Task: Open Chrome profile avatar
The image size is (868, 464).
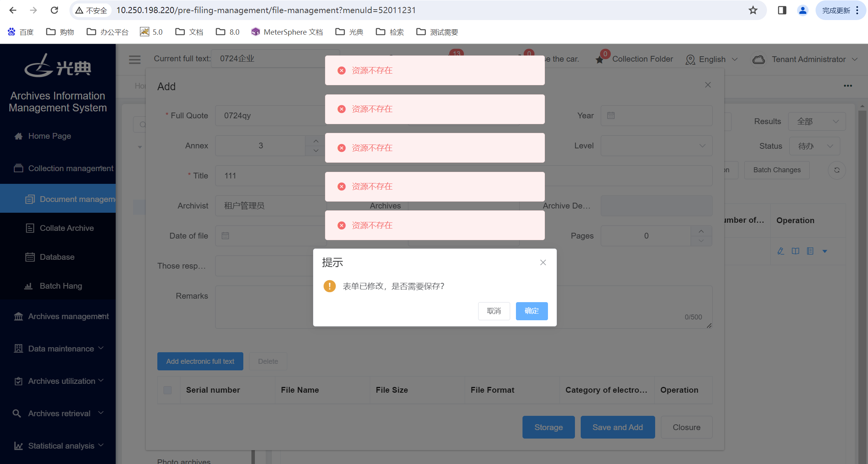Action: coord(803,10)
